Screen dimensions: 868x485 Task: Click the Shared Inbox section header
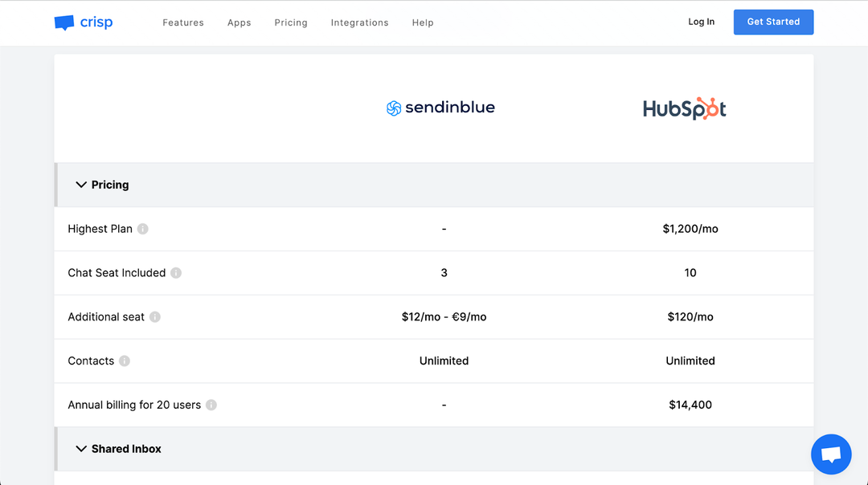tap(434, 449)
